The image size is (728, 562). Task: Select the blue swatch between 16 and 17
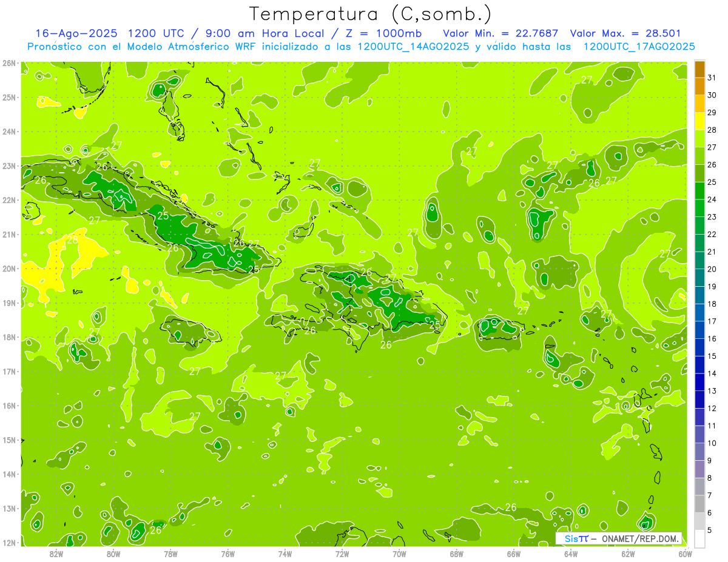click(x=699, y=330)
